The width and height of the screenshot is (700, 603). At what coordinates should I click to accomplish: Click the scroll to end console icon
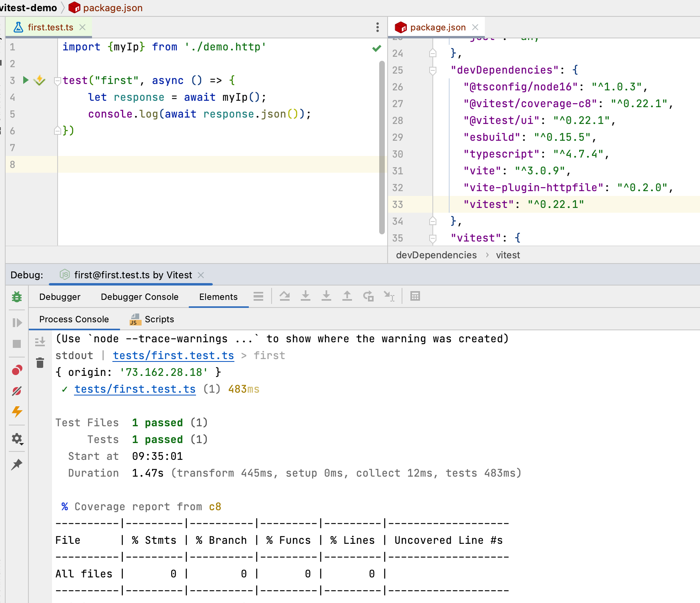(40, 341)
